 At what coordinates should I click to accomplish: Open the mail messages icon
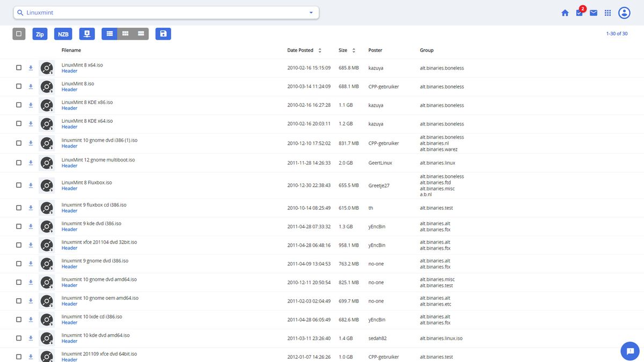[x=593, y=12]
